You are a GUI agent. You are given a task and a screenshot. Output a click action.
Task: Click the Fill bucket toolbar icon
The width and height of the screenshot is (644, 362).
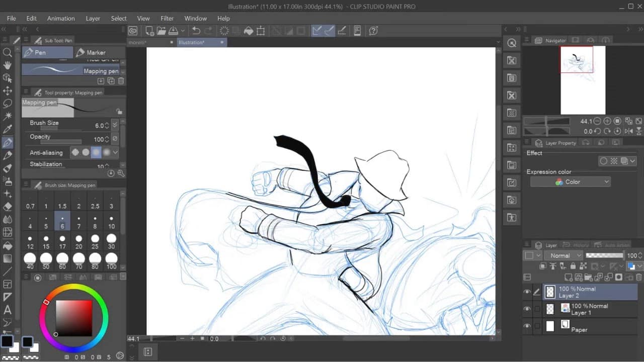248,31
